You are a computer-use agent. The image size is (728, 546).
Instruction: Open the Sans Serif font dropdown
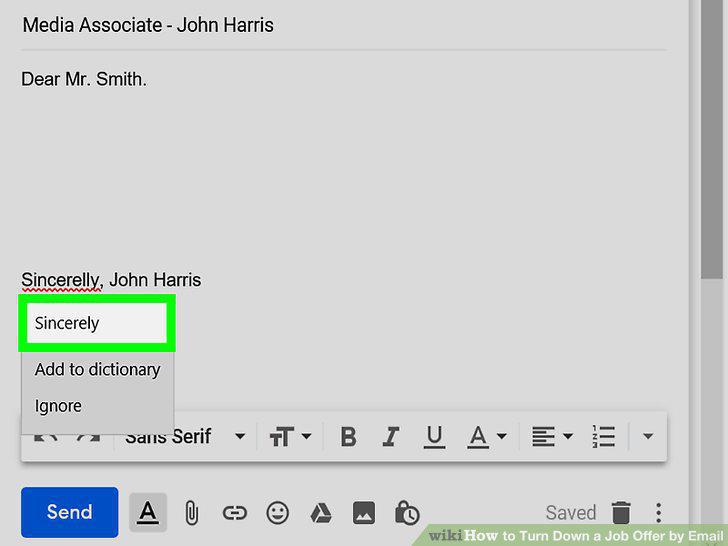185,436
